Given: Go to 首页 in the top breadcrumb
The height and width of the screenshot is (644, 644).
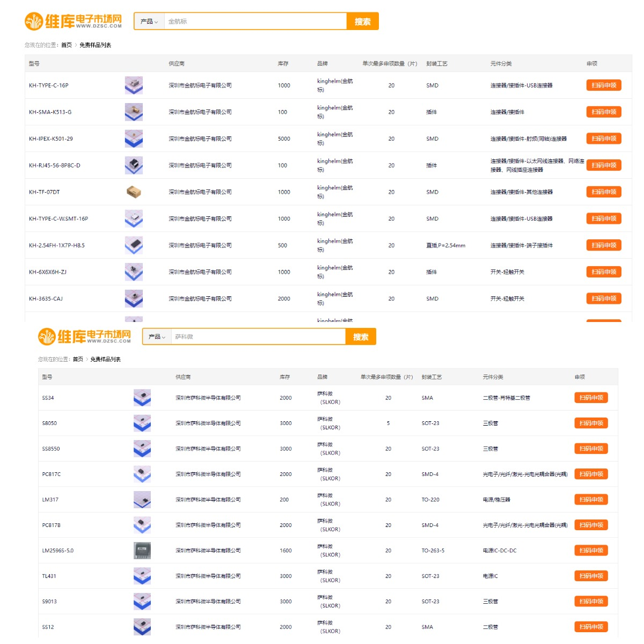Looking at the screenshot, I should (67, 45).
